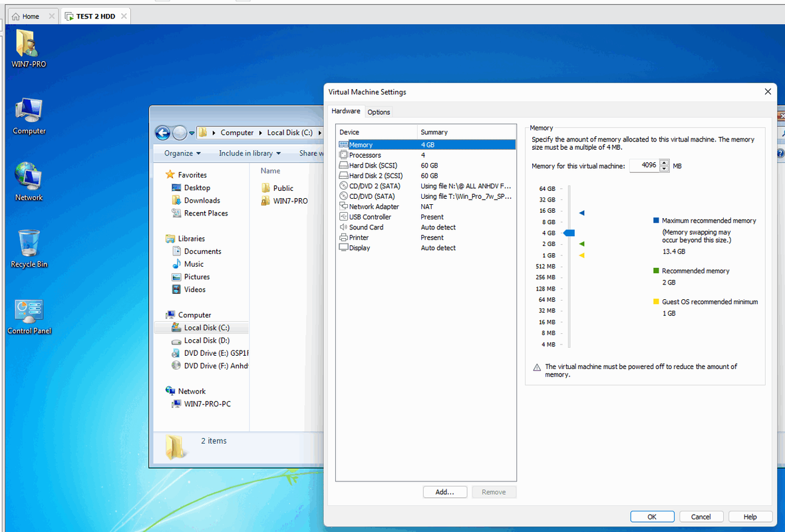Decrease memory with down spinner arrow
The height and width of the screenshot is (532, 785).
coord(665,169)
